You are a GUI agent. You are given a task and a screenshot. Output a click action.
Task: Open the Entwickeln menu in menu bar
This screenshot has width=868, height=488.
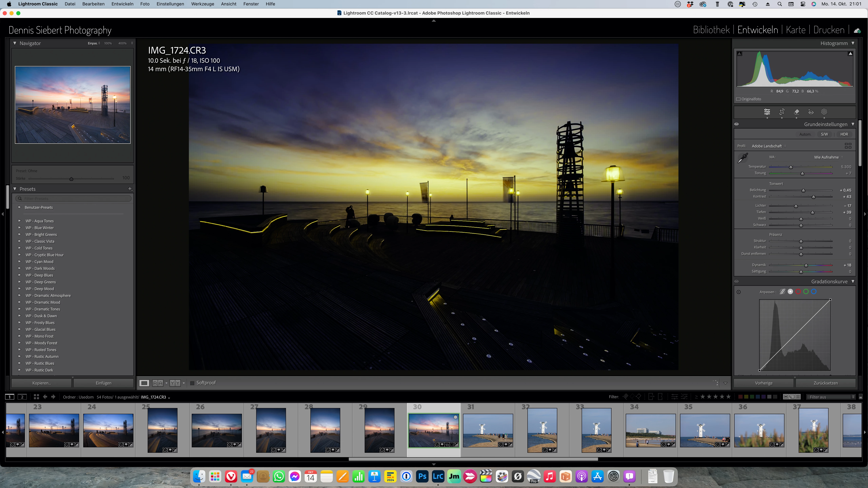(122, 4)
